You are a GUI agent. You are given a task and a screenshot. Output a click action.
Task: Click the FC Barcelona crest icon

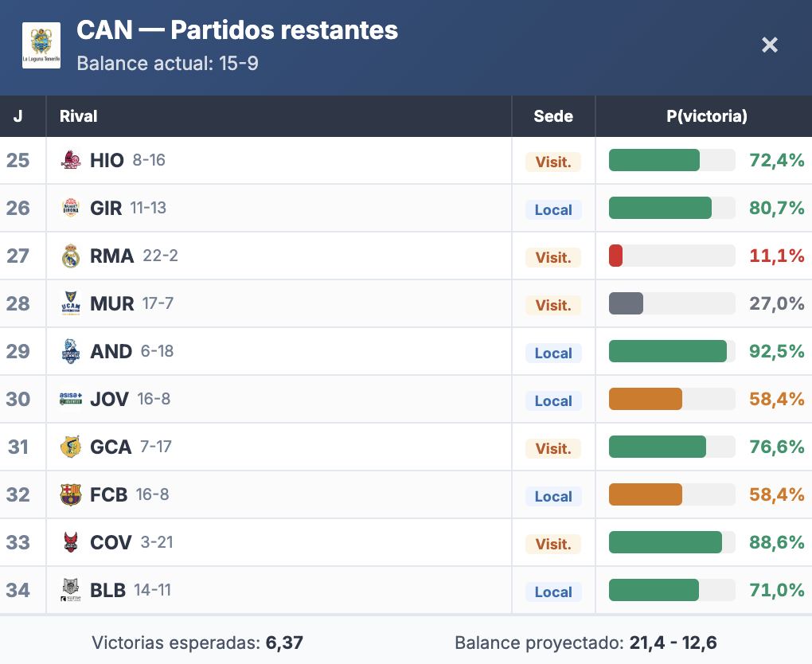71,494
